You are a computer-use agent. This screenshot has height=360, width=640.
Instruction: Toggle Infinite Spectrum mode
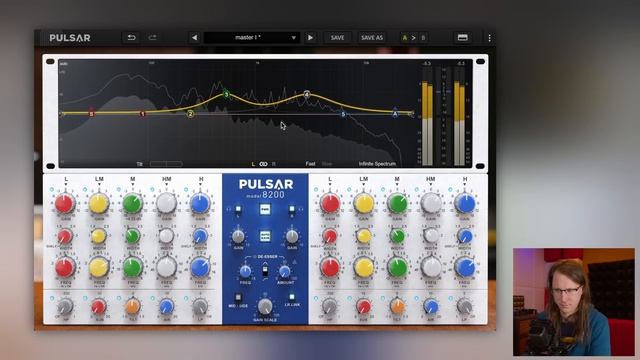click(x=377, y=164)
